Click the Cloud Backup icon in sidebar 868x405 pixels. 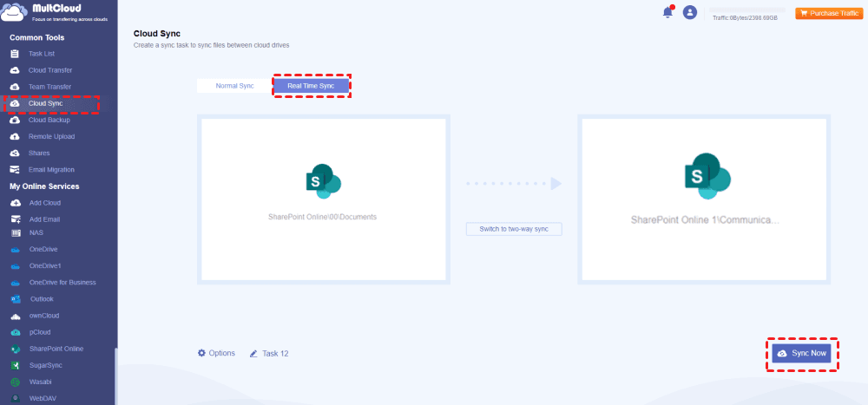click(15, 120)
